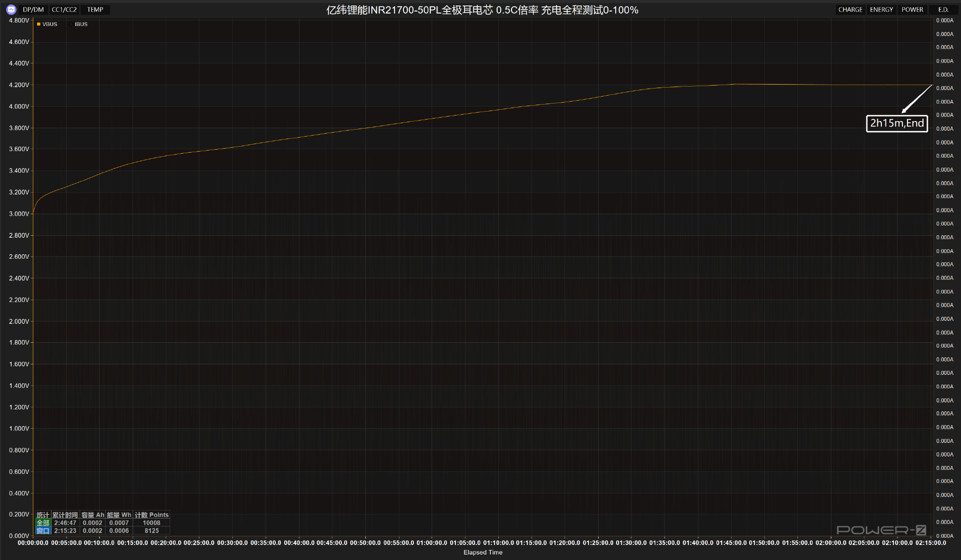Screen dimensions: 961x560
Task: Click the chart title text at top
Action: [482, 10]
